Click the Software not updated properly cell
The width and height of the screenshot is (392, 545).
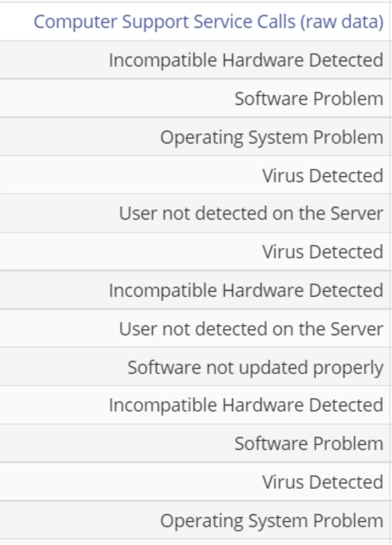tap(194, 367)
